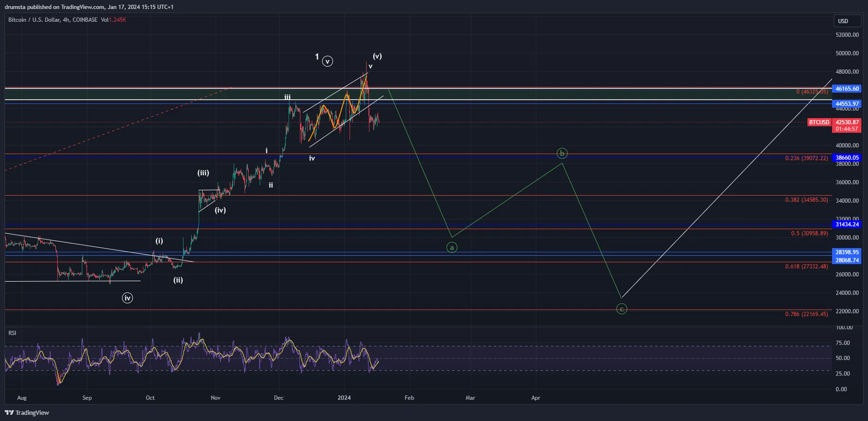Click the 0.786 (22169.45) Fibonacci label

click(807, 314)
